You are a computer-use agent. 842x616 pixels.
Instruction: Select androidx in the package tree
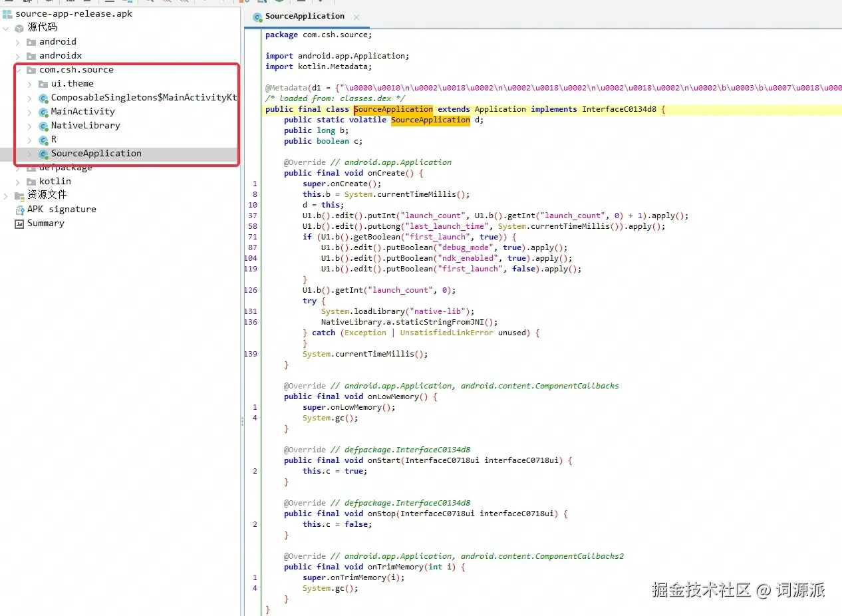tap(61, 56)
